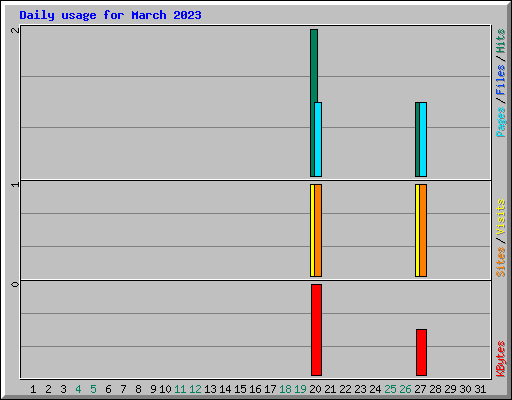Screen dimensions: 512x400
Task: Click the cyan Pages bar for day 20
Action: (318, 139)
